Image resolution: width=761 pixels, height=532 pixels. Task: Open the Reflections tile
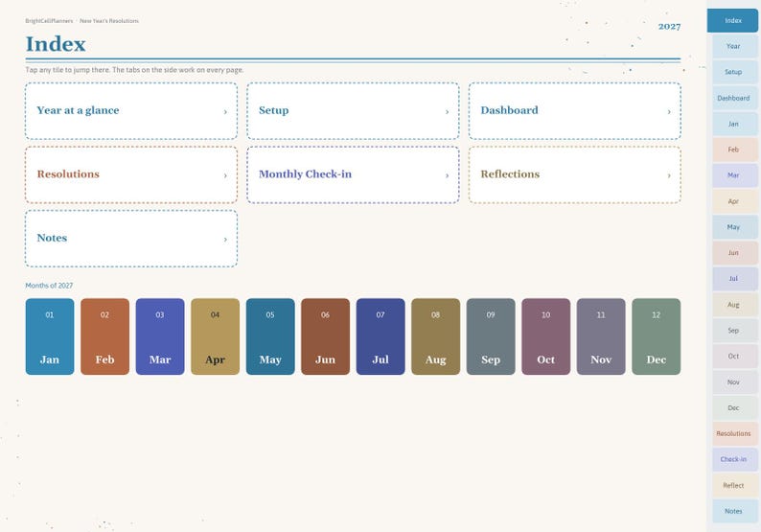tap(575, 174)
